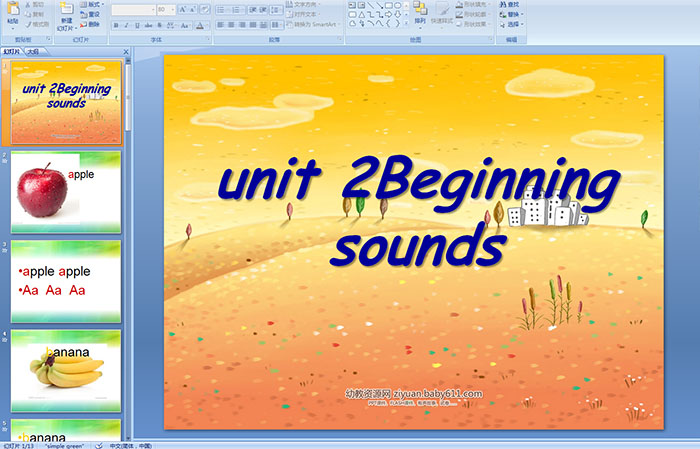Click the Bullets list icon

[221, 10]
